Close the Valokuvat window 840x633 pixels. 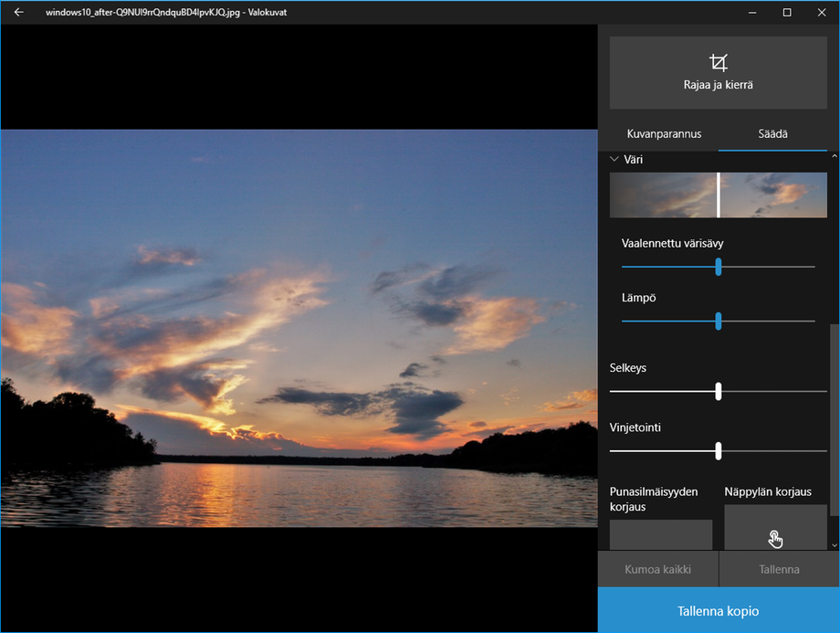point(821,13)
